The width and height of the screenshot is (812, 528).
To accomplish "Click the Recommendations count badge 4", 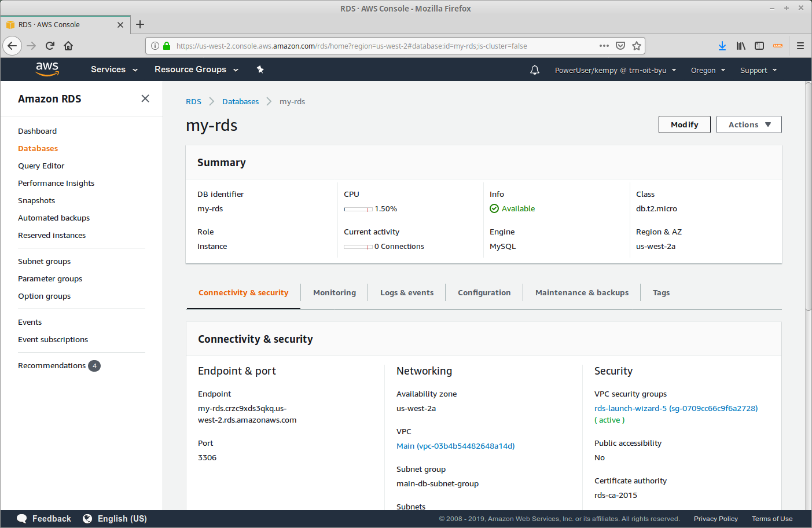I will 94,366.
